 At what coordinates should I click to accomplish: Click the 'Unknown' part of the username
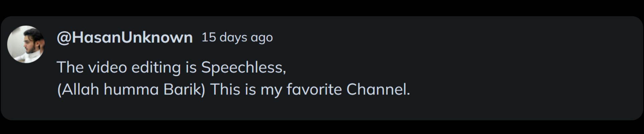coord(157,37)
